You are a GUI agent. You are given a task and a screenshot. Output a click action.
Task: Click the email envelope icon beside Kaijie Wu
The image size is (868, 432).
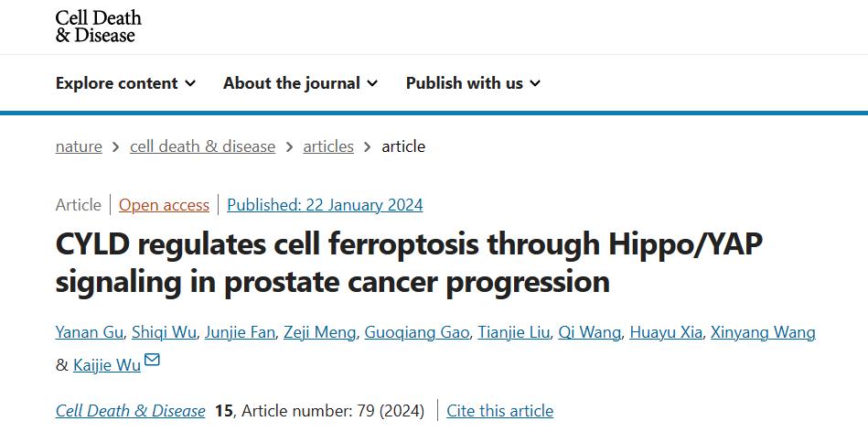coord(152,360)
